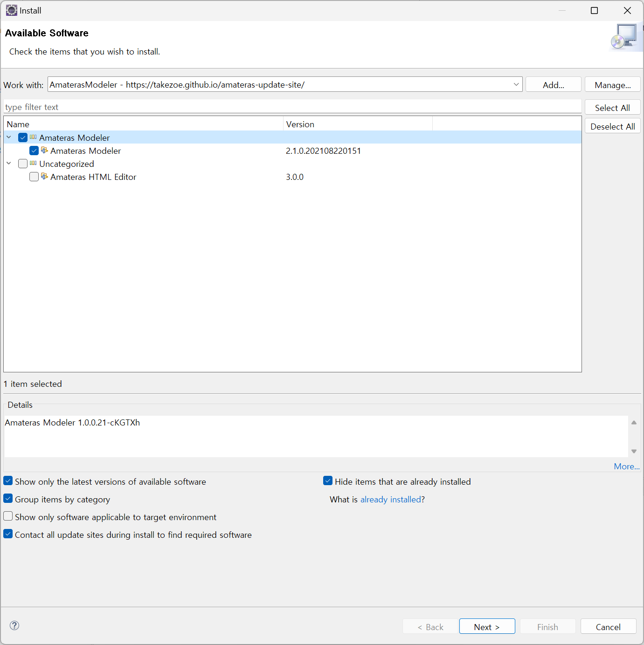Disable Group items by category
Image resolution: width=644 pixels, height=645 pixels.
click(8, 499)
